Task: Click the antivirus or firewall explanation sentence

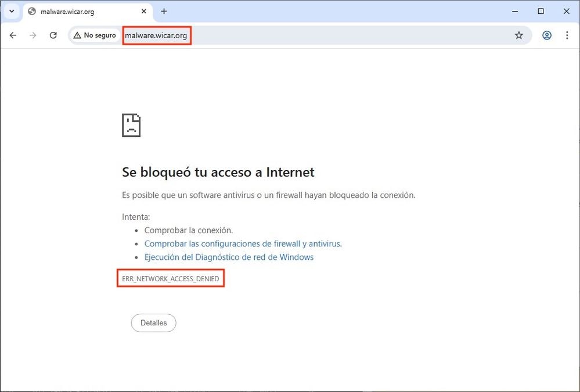Action: tap(269, 195)
